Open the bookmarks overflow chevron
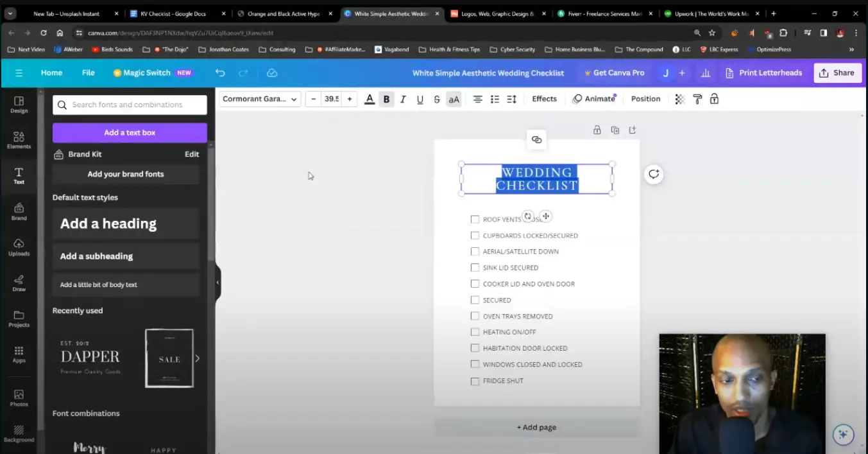Viewport: 868px width, 454px height. pos(851,49)
